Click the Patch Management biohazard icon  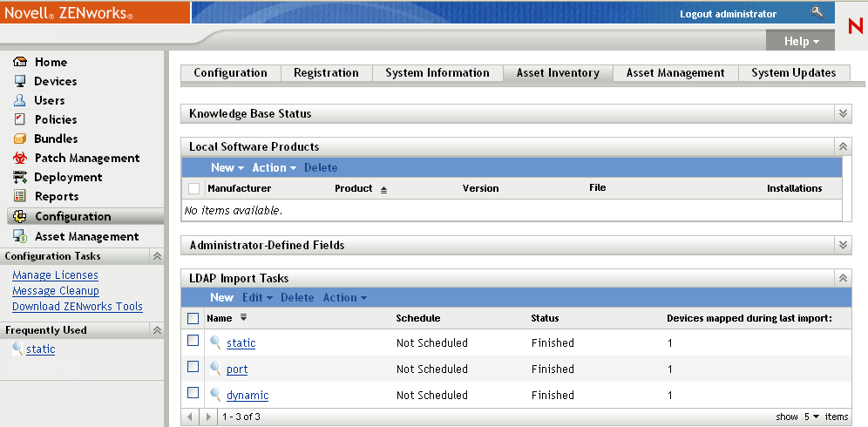pos(20,158)
